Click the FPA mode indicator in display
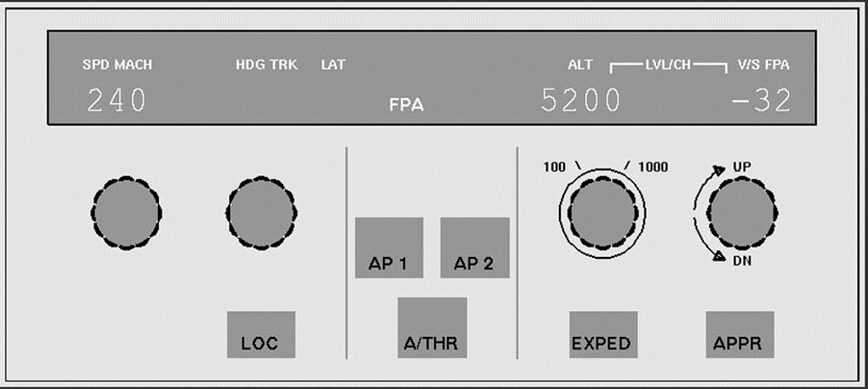The height and width of the screenshot is (389, 868). coord(406,105)
